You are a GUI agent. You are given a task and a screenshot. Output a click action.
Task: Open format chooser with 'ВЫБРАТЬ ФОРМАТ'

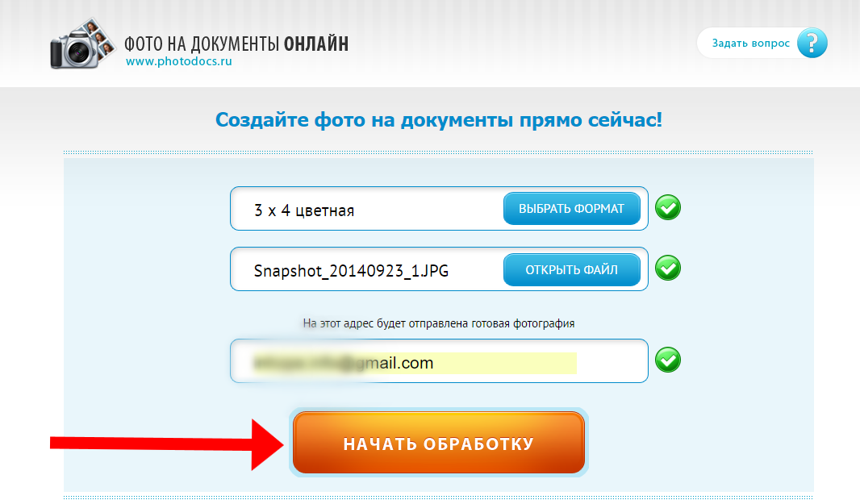click(571, 208)
